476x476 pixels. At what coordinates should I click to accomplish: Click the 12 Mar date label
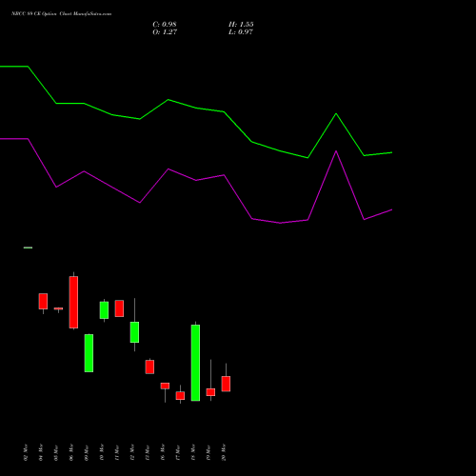132,452
